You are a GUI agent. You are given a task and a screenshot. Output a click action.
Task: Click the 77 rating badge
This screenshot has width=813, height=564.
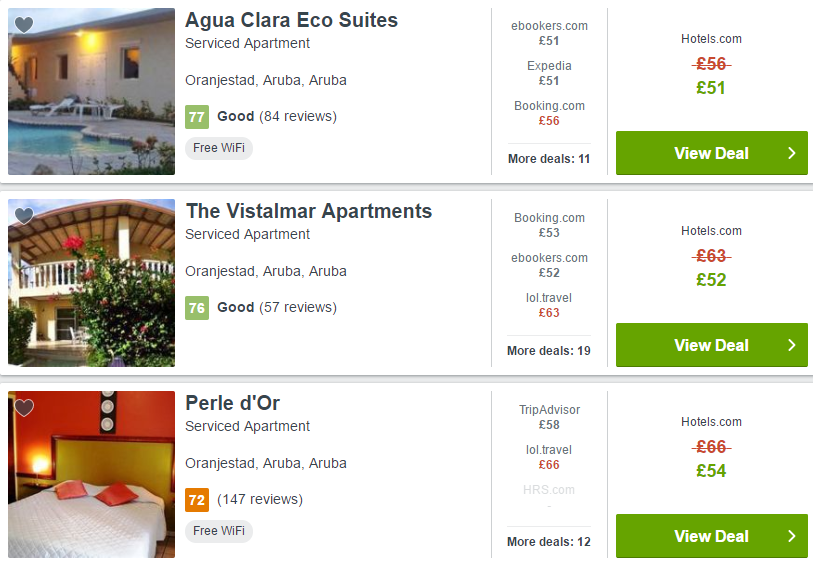tap(196, 117)
